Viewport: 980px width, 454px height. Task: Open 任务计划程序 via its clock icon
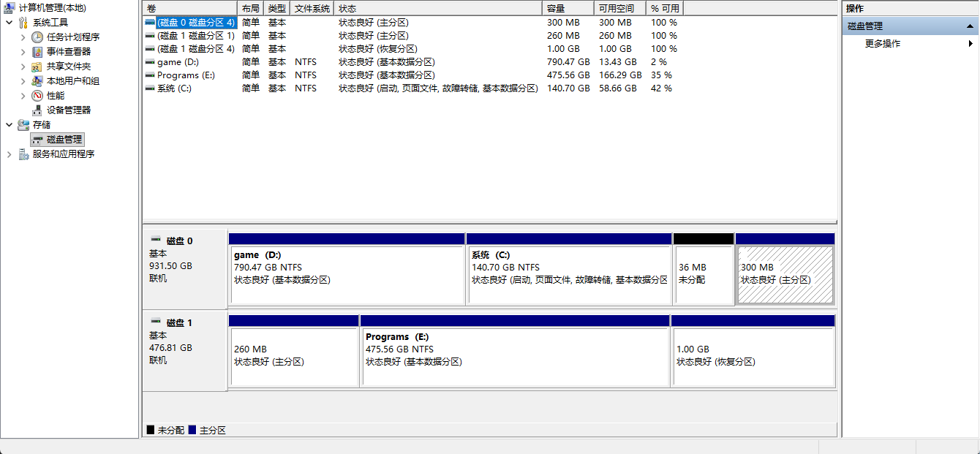coord(37,37)
